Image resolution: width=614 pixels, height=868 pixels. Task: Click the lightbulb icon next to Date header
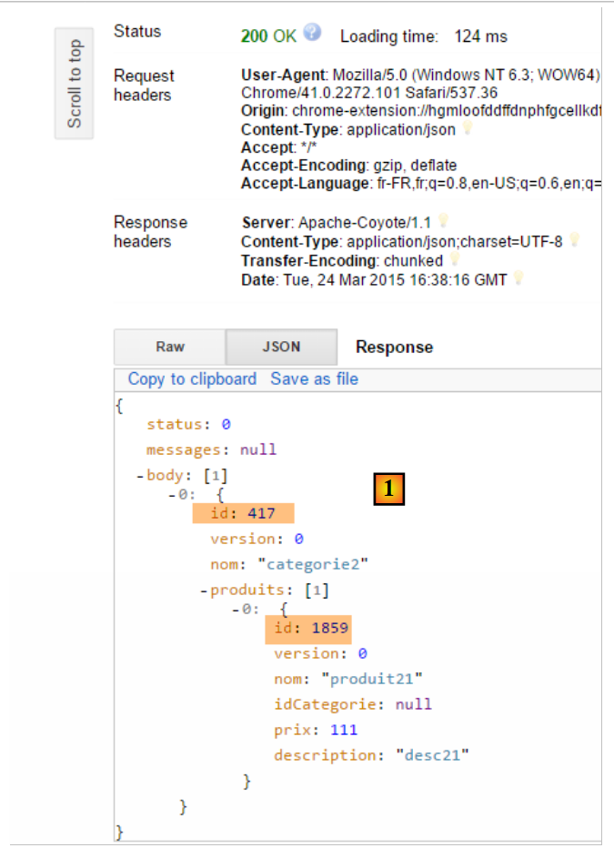coord(518,279)
